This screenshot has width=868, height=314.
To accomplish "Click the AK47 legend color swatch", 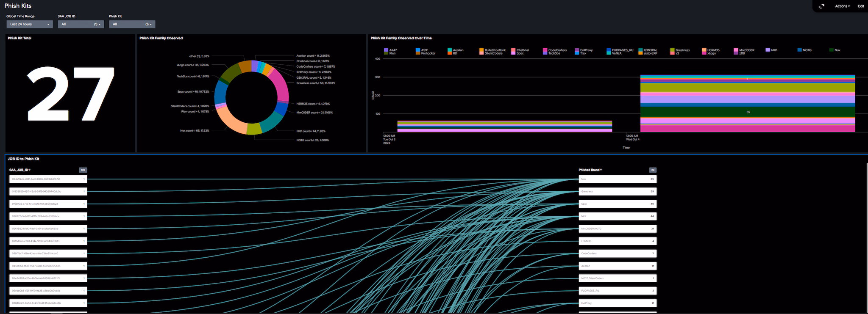I will (x=386, y=50).
